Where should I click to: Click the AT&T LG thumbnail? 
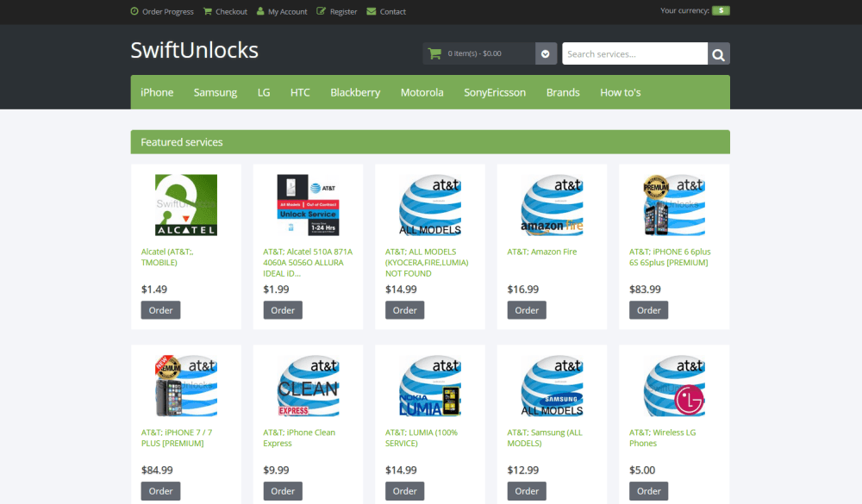pos(674,386)
